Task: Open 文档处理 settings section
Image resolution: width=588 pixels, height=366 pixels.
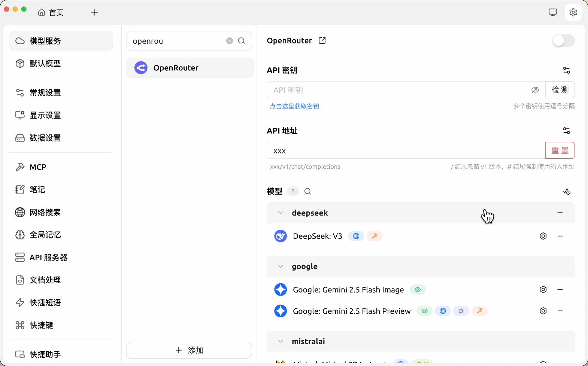Action: click(61, 280)
